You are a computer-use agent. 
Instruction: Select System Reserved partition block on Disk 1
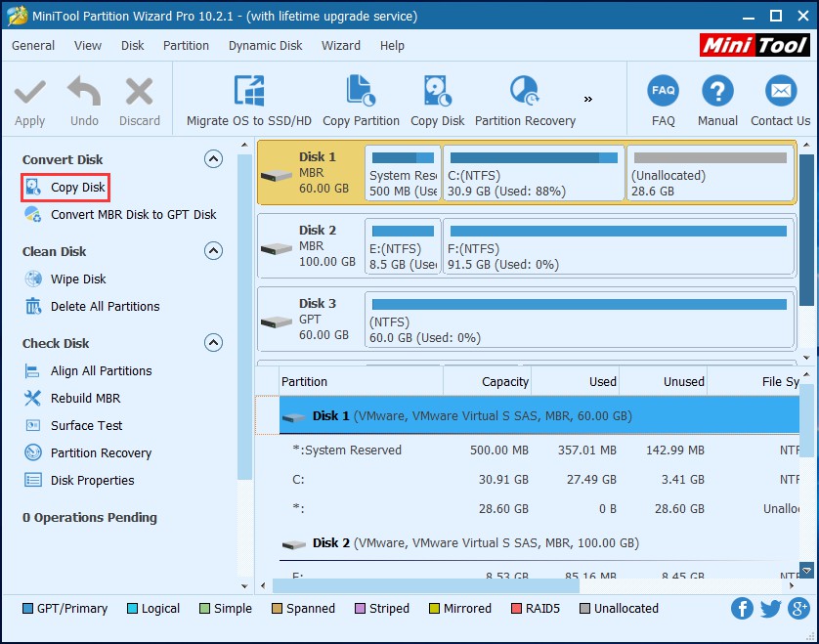point(403,173)
